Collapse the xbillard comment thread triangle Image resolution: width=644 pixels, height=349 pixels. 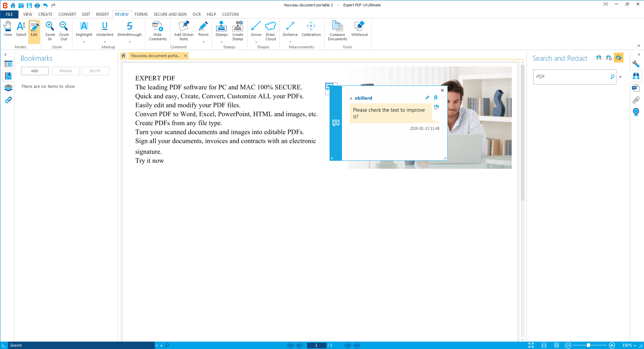pos(351,98)
